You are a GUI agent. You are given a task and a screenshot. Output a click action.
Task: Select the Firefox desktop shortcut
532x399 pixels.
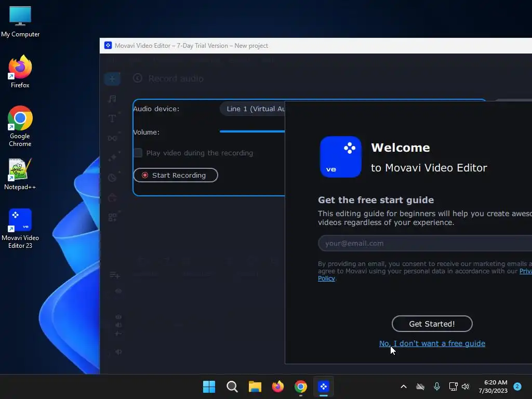[20, 72]
